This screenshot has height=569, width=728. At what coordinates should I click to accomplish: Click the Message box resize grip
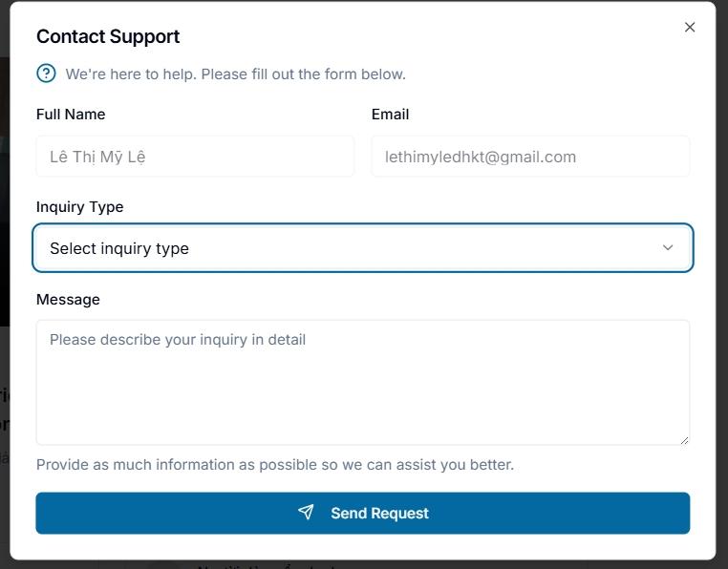pyautogui.click(x=684, y=440)
